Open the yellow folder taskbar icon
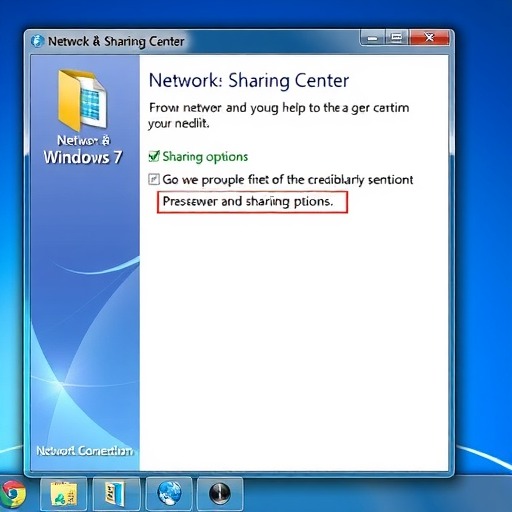The width and height of the screenshot is (512, 512). point(64,494)
